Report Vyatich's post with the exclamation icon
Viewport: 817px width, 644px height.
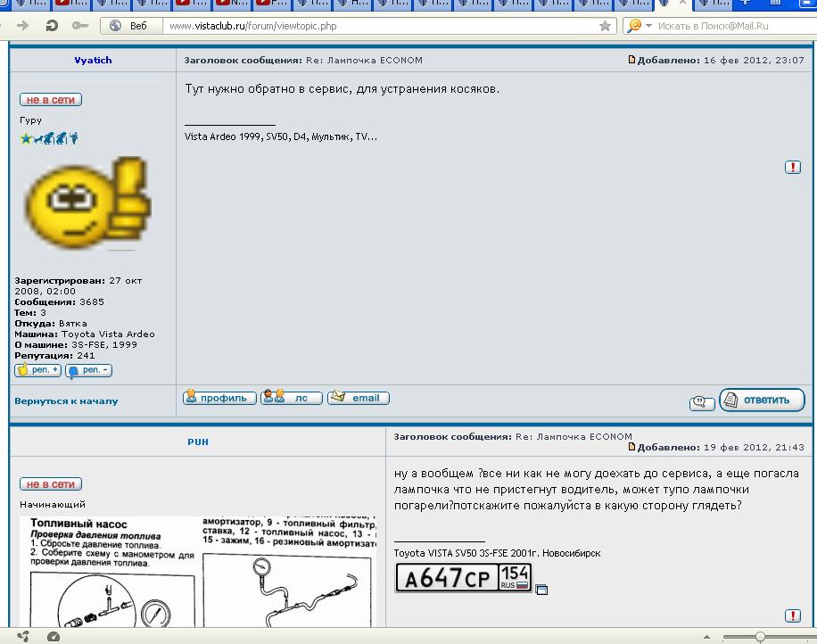tap(792, 167)
